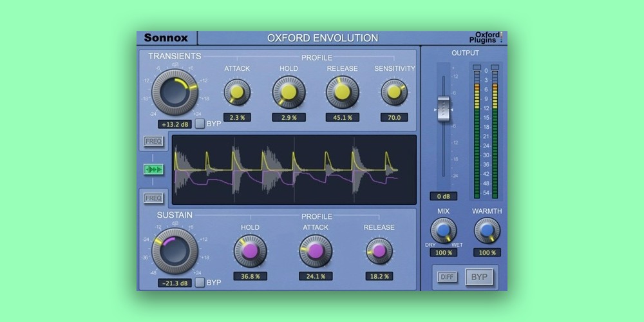Click the Transients Release knob
The width and height of the screenshot is (644, 322).
point(342,92)
